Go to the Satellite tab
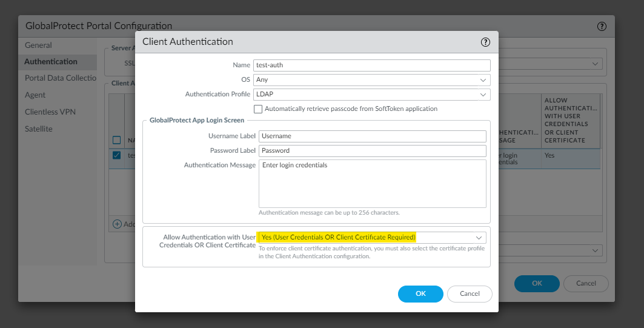Image resolution: width=644 pixels, height=328 pixels. coord(39,129)
